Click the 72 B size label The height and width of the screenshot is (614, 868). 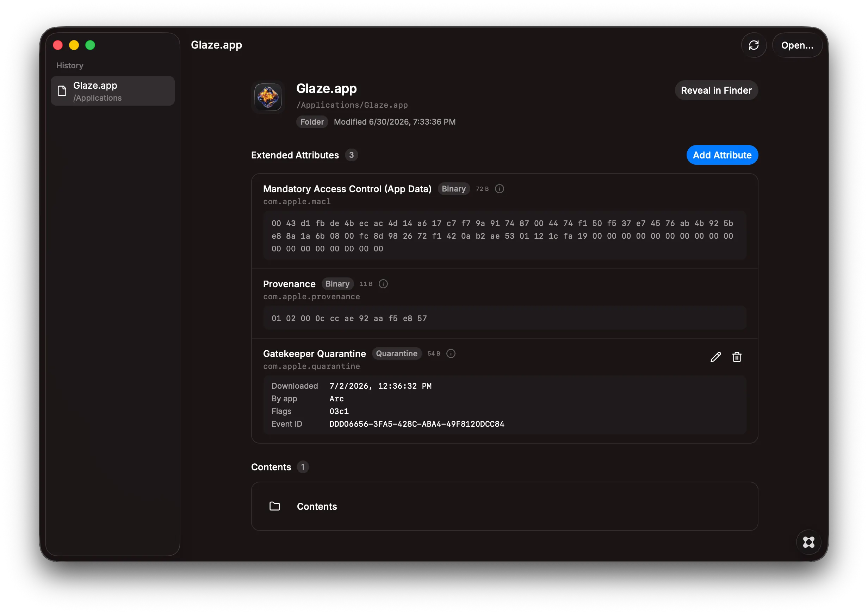(x=482, y=189)
